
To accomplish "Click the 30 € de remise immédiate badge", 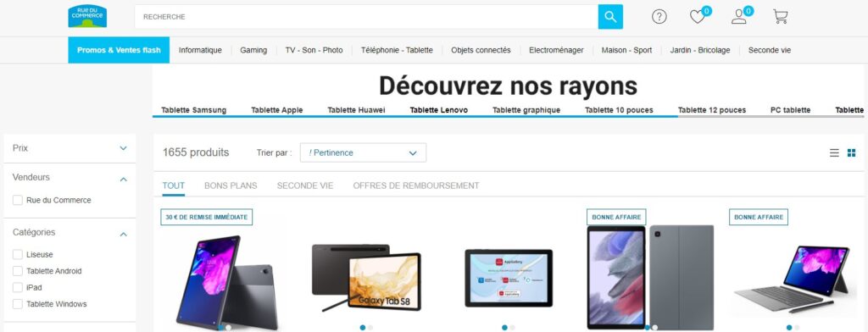I will tap(207, 217).
